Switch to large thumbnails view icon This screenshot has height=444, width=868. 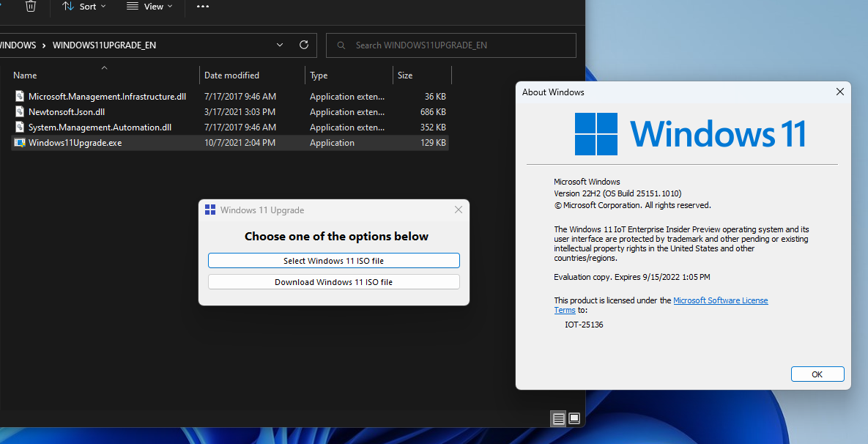coord(574,418)
